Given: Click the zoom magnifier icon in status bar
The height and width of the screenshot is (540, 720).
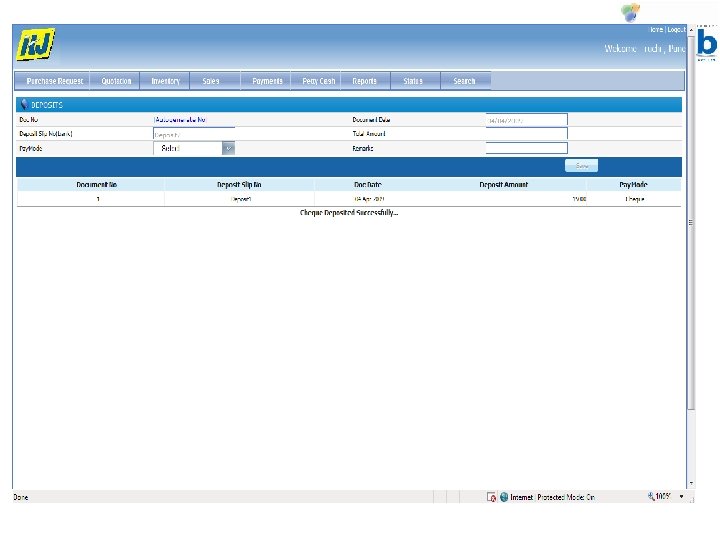Looking at the screenshot, I should 651,496.
